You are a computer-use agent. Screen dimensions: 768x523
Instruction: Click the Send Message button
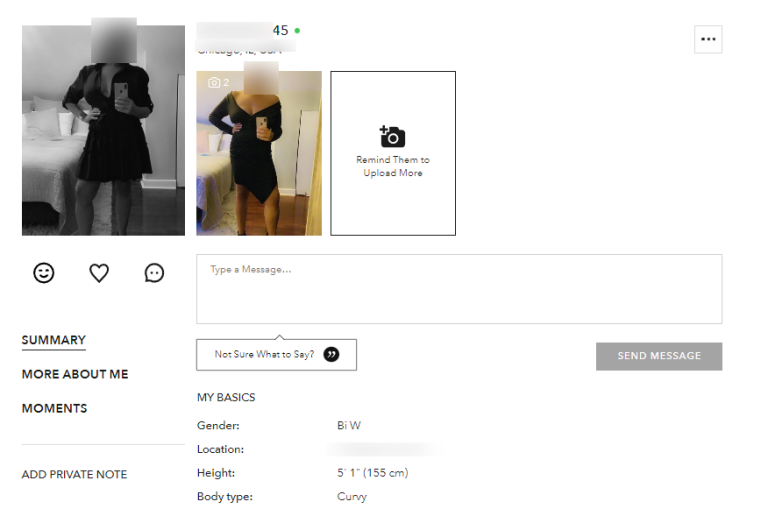pos(659,356)
